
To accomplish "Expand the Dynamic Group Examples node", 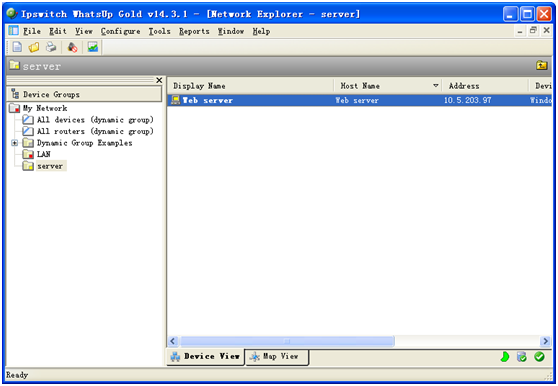I will click(14, 143).
